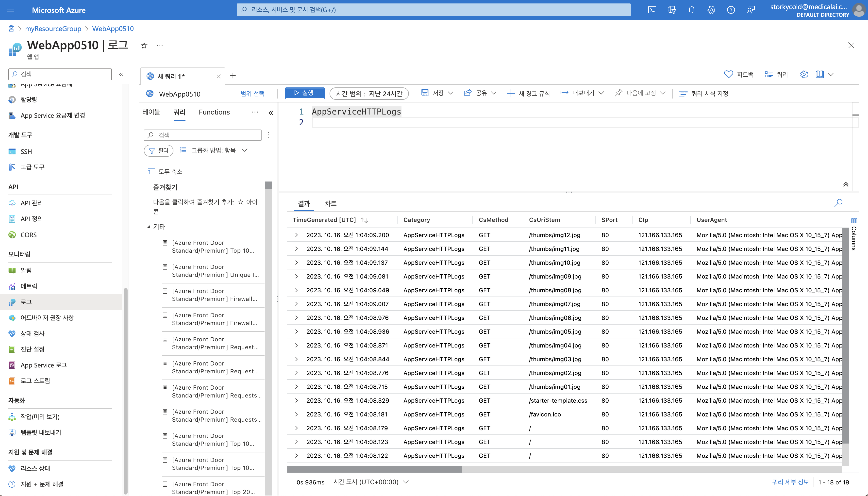Switch to the 차트 tab
Viewport: 868px width, 496px height.
pyautogui.click(x=330, y=203)
